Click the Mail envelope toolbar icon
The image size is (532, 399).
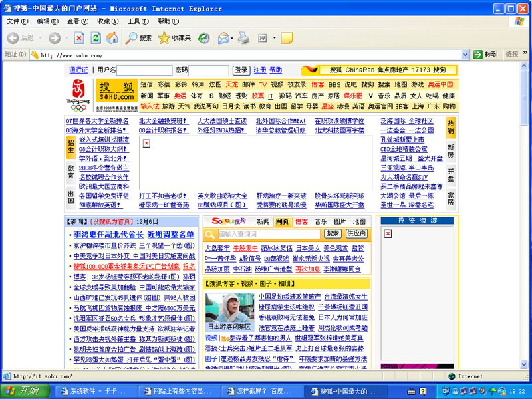click(223, 38)
